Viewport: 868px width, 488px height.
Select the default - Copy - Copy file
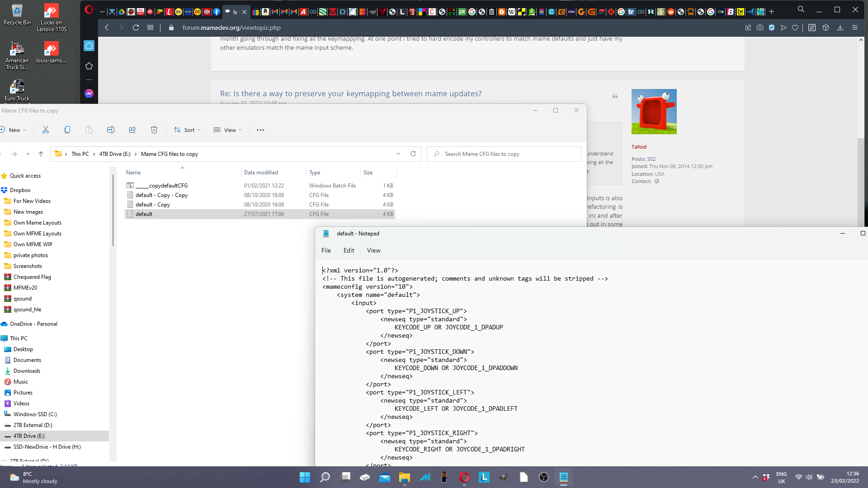[161, 195]
